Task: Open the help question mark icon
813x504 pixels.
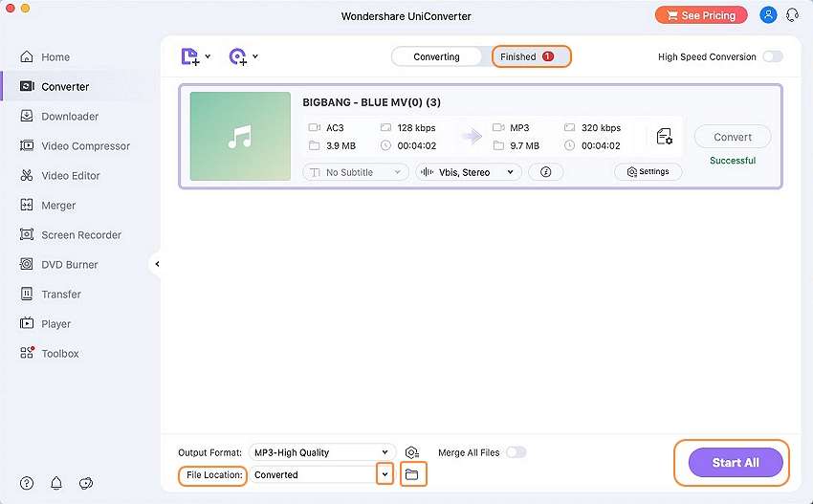Action: (27, 483)
